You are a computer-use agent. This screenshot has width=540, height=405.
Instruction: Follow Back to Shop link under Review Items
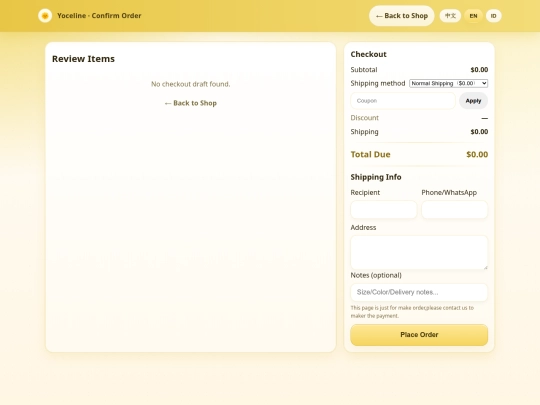coord(190,103)
